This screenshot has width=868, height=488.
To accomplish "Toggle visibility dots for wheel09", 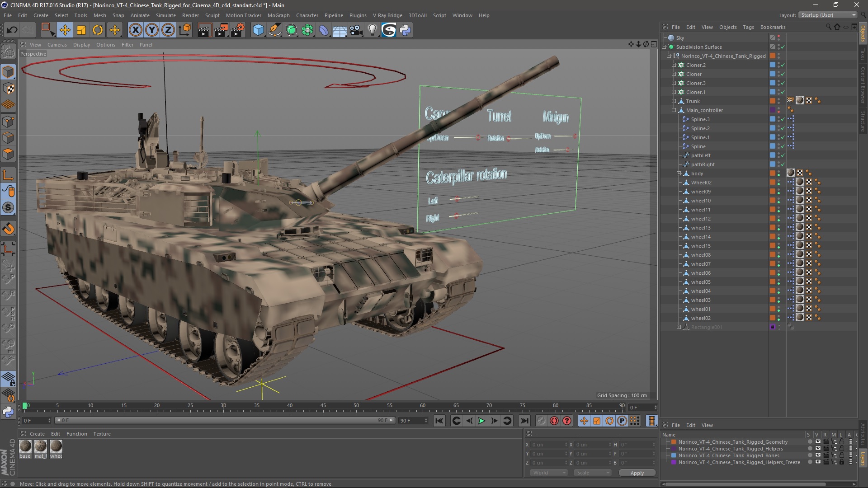I will pos(778,192).
